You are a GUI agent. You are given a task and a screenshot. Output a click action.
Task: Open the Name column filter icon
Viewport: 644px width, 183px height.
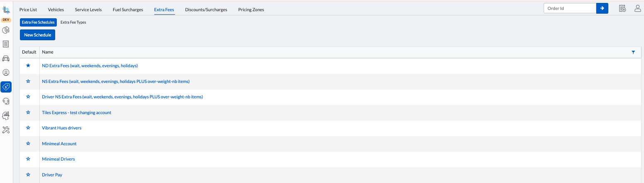point(633,52)
